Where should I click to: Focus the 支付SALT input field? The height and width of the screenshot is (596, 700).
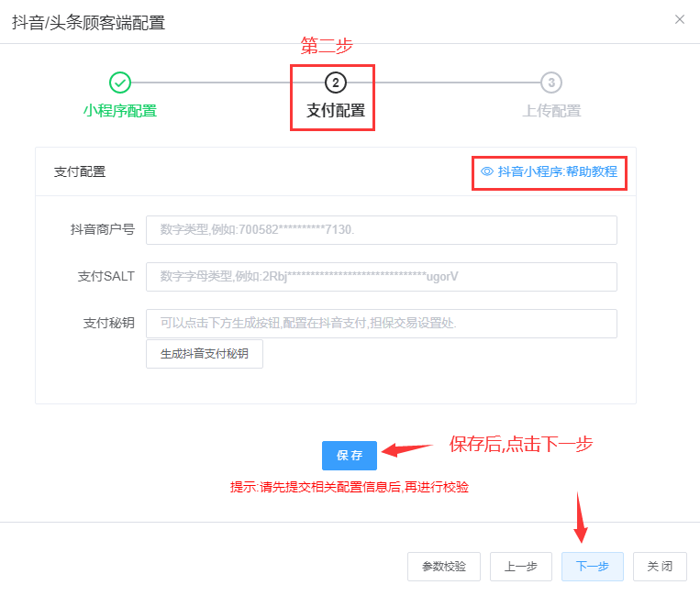pos(382,277)
